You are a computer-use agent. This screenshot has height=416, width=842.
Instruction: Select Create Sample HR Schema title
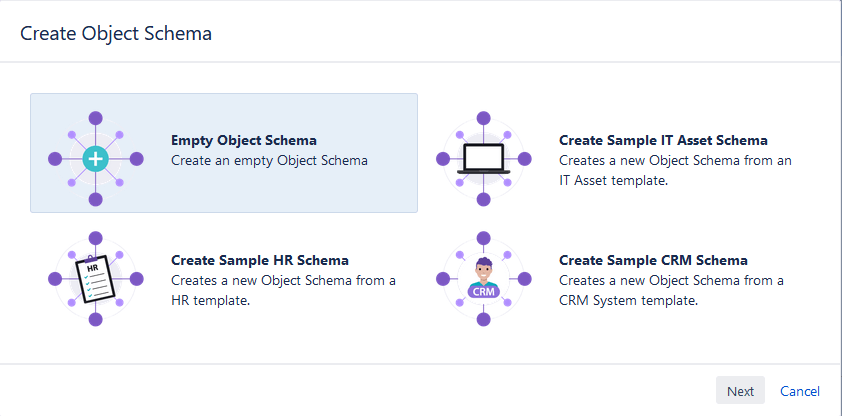pyautogui.click(x=260, y=261)
